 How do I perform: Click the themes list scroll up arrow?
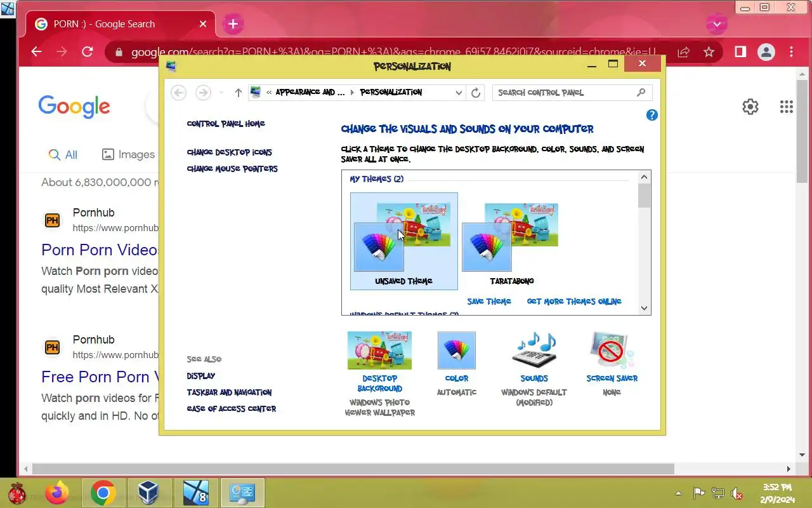pos(645,177)
